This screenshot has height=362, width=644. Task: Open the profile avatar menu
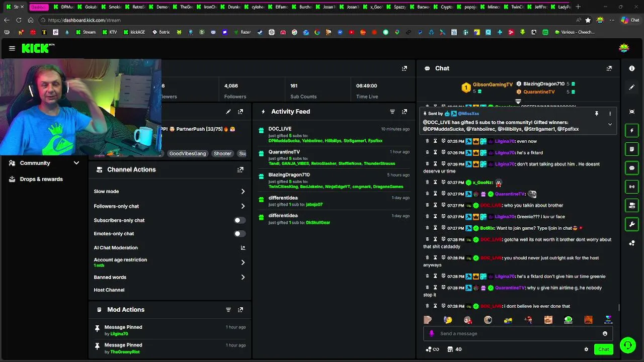coord(624,48)
